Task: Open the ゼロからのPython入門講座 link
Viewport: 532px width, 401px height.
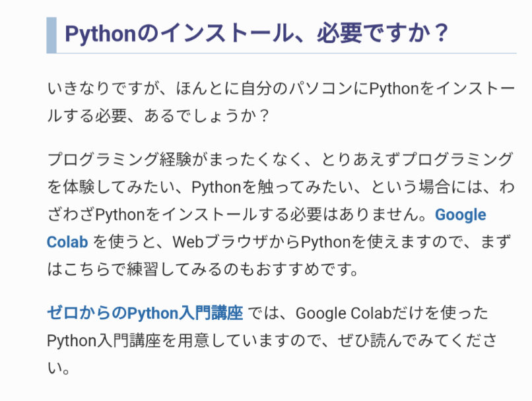Action: point(145,313)
